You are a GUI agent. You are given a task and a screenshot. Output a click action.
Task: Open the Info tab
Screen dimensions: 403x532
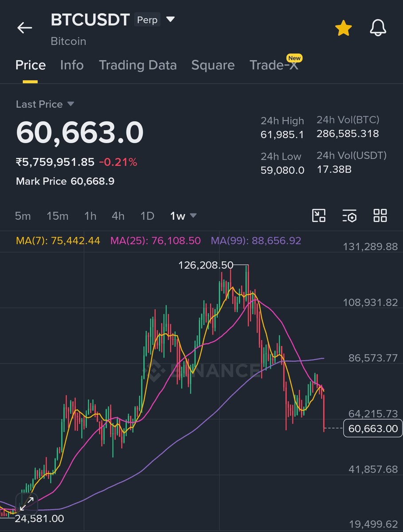pyautogui.click(x=72, y=65)
